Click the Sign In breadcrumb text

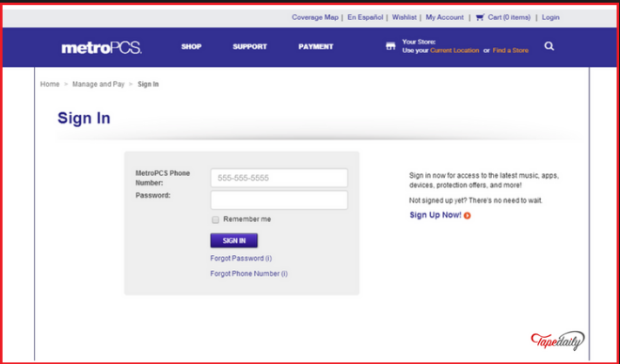click(x=148, y=84)
